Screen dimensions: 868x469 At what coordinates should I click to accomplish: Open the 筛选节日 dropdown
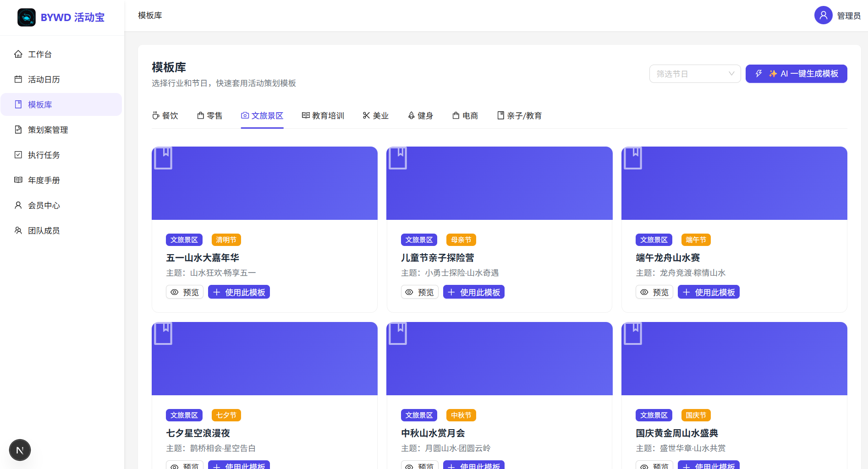coord(695,74)
